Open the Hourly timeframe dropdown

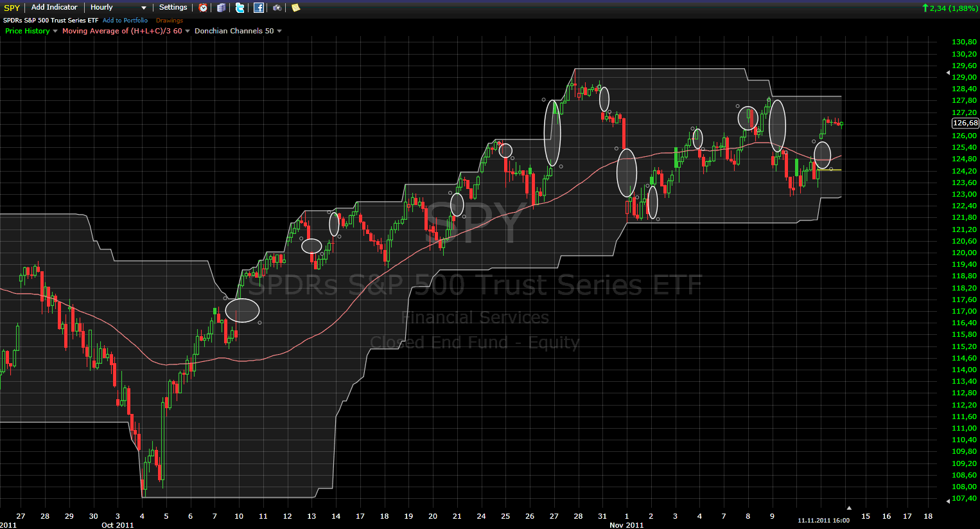[x=118, y=8]
